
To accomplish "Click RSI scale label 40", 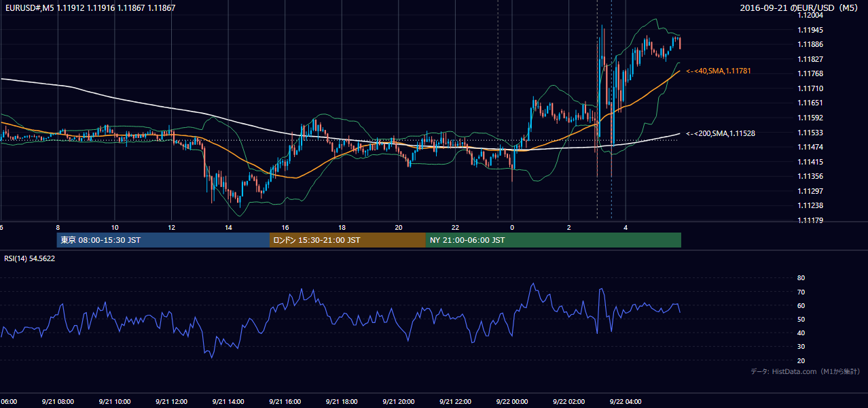I will [x=801, y=333].
